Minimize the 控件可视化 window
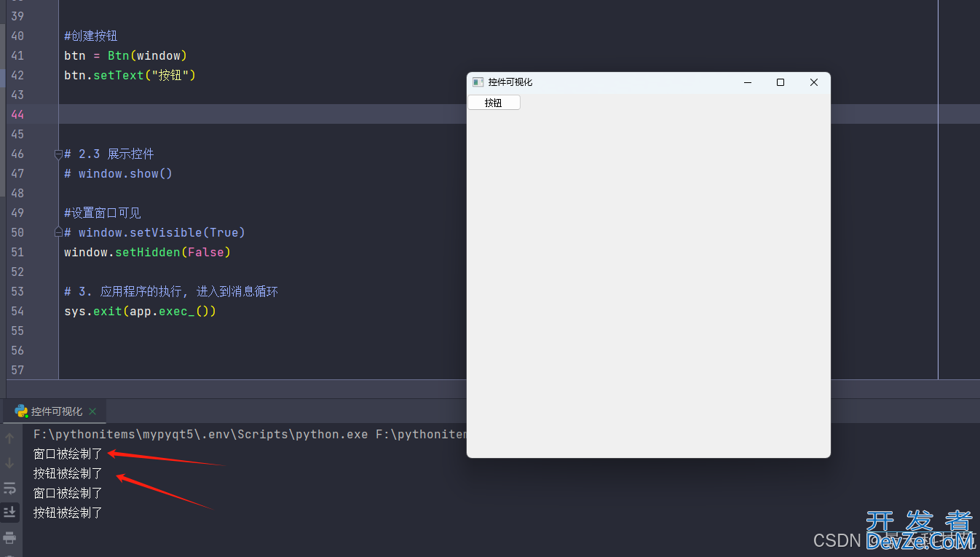The image size is (980, 557). point(748,82)
